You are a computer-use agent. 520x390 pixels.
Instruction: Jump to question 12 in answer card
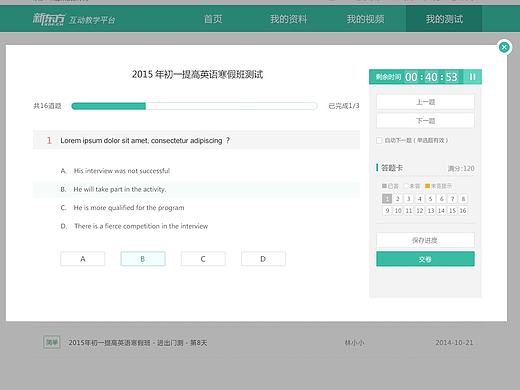pyautogui.click(x=420, y=211)
